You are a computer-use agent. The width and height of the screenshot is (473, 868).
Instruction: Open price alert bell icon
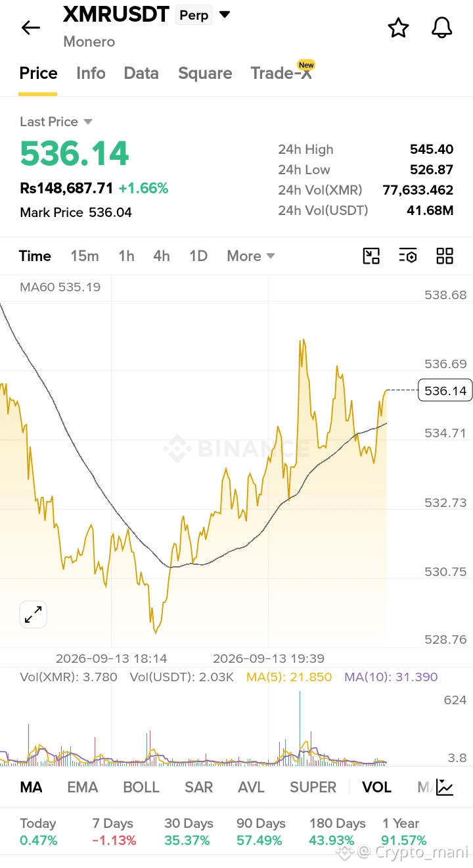coord(442,28)
